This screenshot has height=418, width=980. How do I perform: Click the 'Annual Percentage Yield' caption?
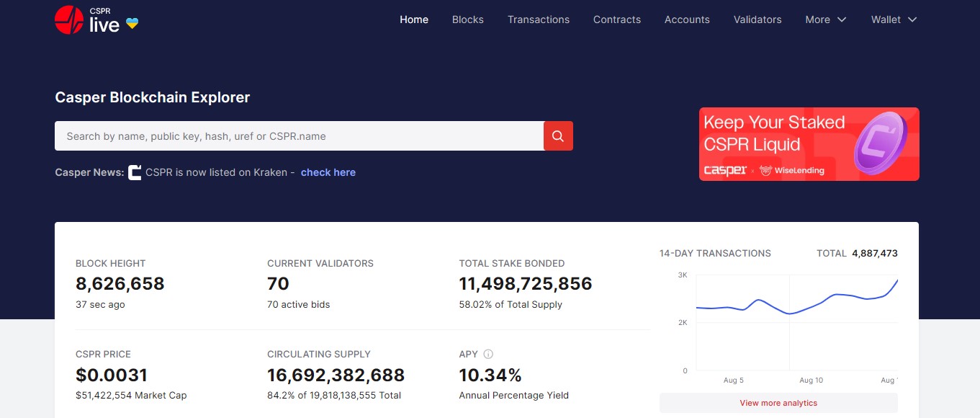click(x=514, y=396)
